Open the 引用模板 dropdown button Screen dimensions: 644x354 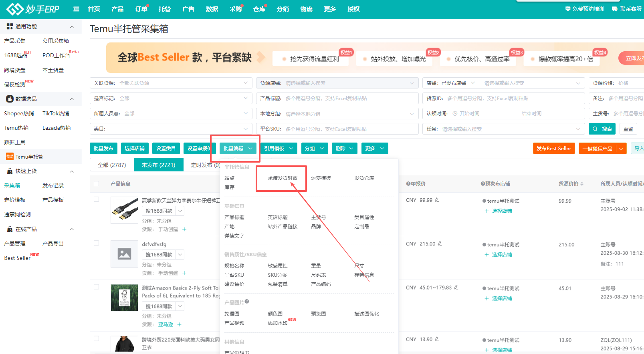pyautogui.click(x=279, y=149)
